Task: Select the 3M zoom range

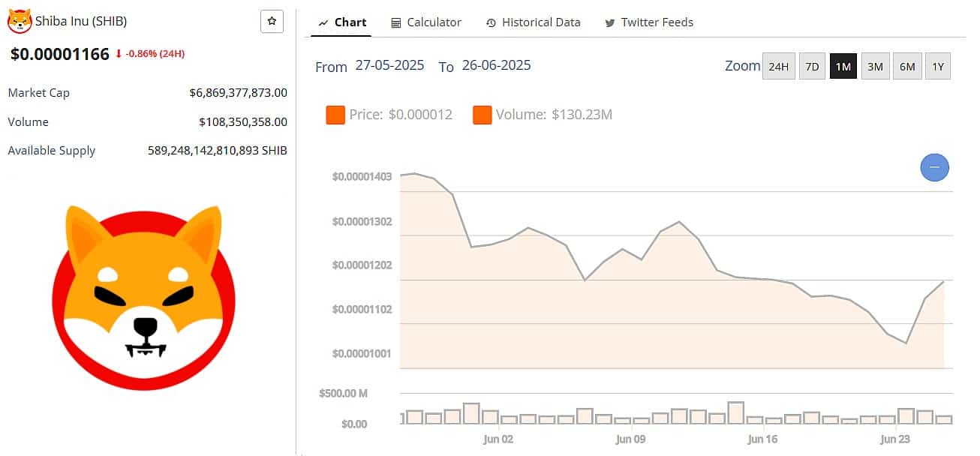Action: point(875,66)
